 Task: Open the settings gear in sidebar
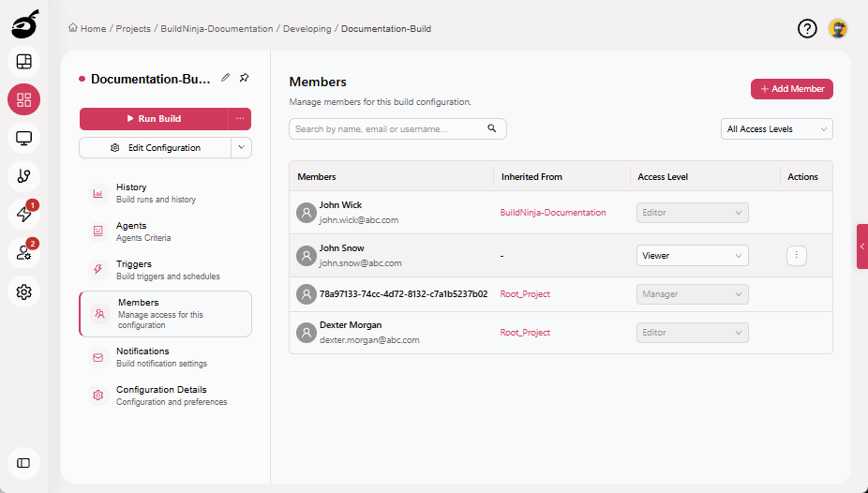pos(23,291)
